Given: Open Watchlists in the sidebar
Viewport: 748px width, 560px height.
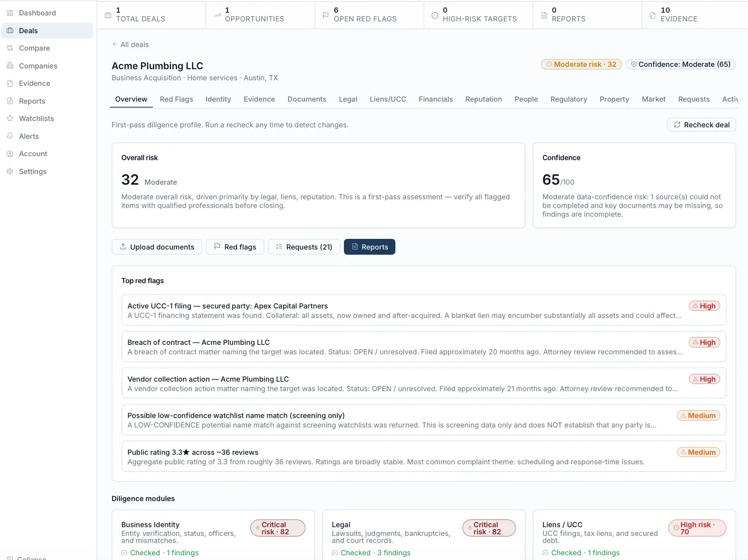Looking at the screenshot, I should (x=47, y=119).
